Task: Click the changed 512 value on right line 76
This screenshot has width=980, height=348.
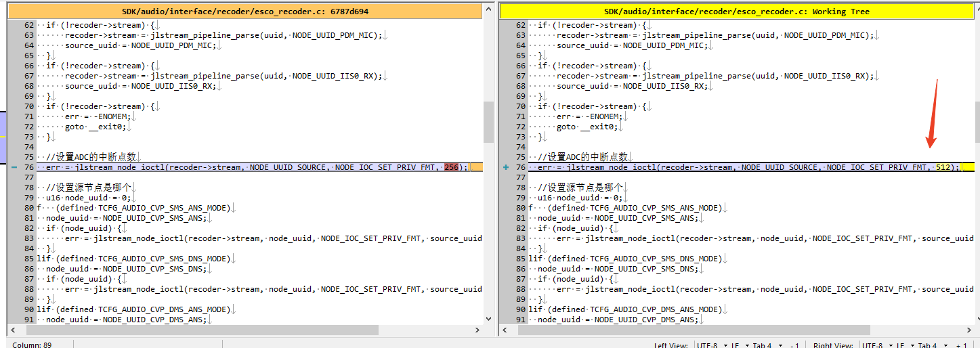Action: tap(943, 167)
